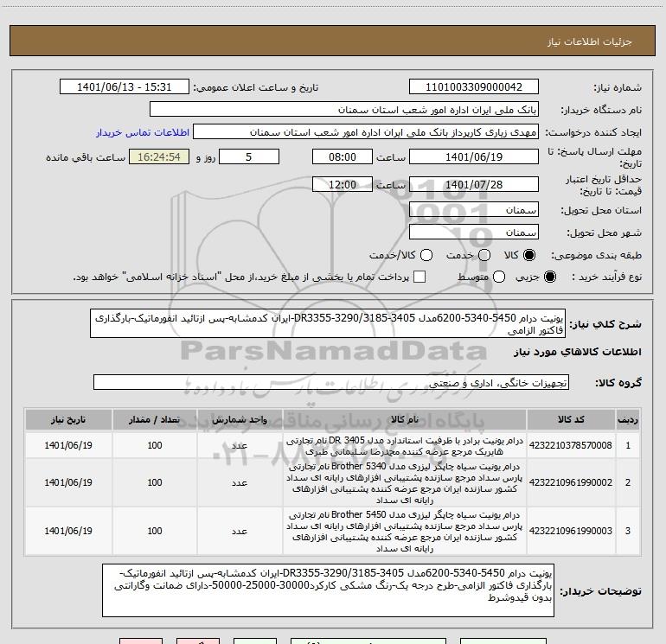The image size is (666, 644).
Task: Click the جزئیات اطلاعات نیاز header title
Action: (590, 41)
